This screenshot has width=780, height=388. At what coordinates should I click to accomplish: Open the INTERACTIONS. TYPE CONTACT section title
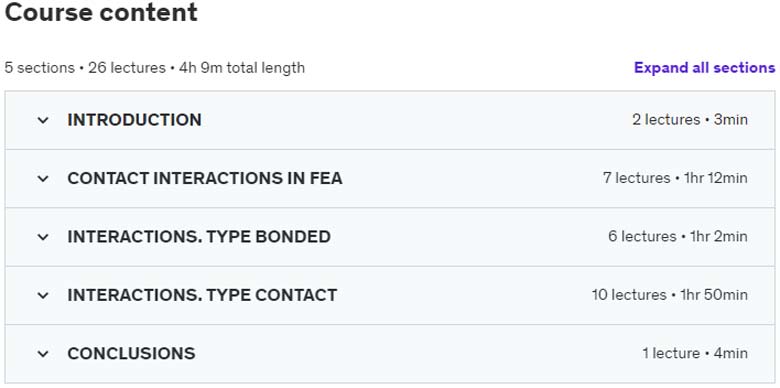(x=202, y=295)
